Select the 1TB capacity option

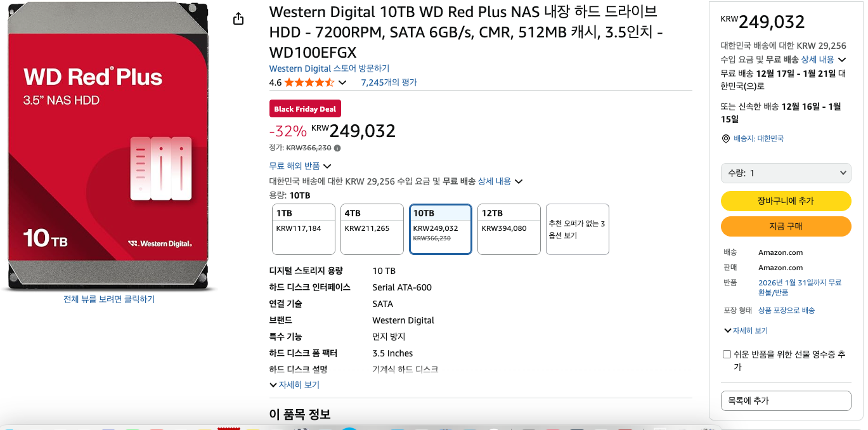[x=303, y=229]
